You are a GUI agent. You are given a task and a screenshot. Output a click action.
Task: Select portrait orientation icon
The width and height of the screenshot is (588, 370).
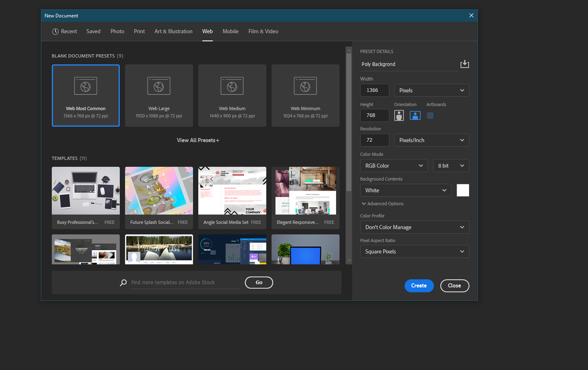[x=399, y=115]
